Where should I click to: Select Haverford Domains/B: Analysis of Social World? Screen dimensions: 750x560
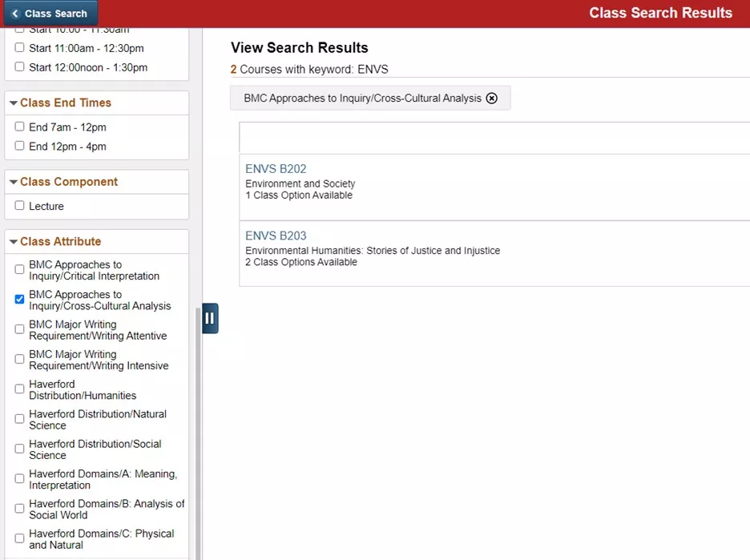[x=19, y=509]
